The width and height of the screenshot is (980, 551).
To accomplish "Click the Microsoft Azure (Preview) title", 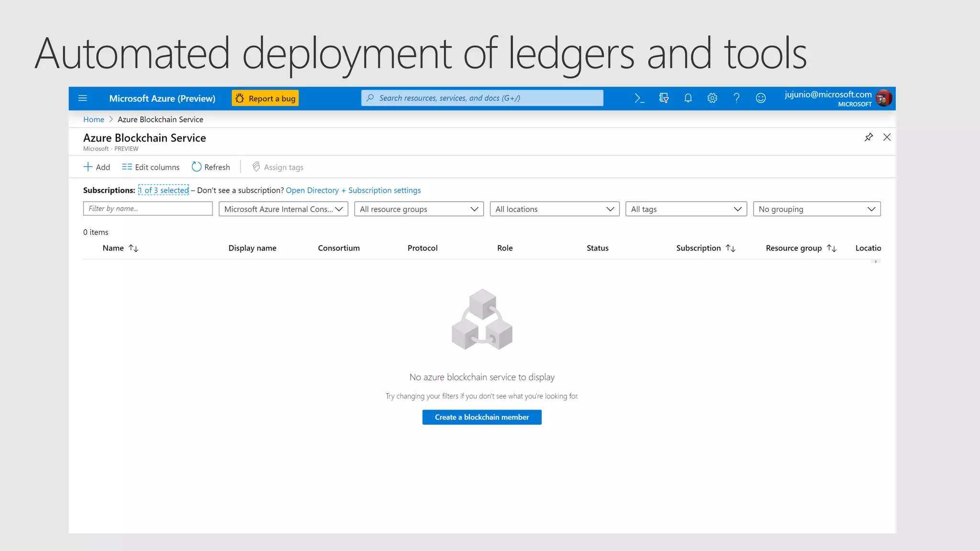I will [x=162, y=99].
